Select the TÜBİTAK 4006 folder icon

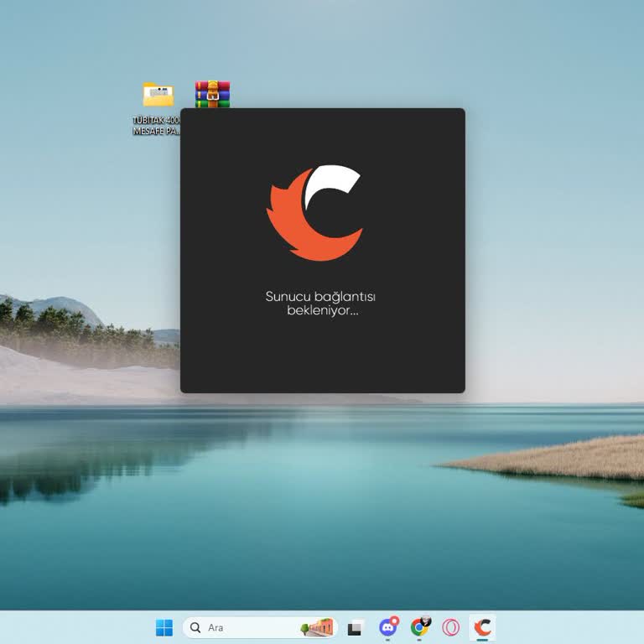tap(158, 96)
